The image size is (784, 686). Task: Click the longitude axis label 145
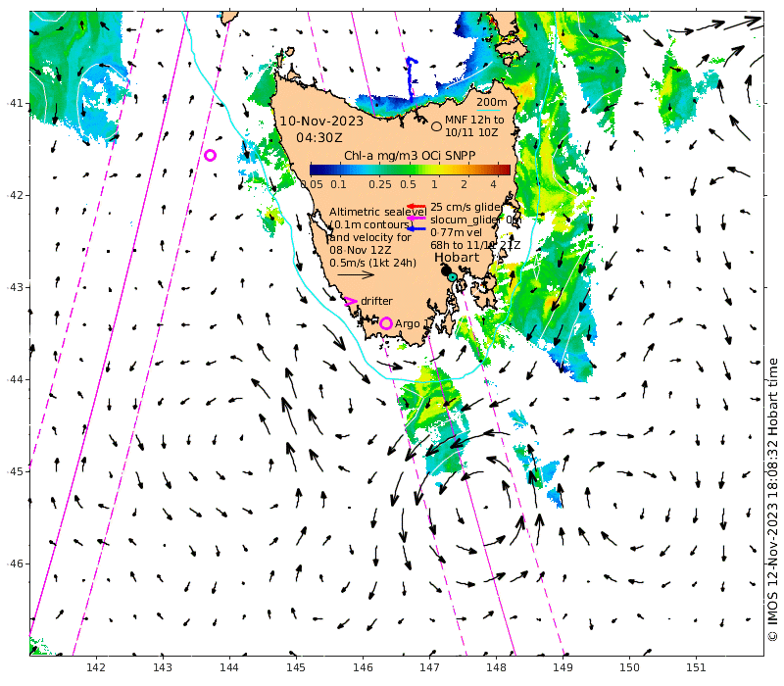296,667
